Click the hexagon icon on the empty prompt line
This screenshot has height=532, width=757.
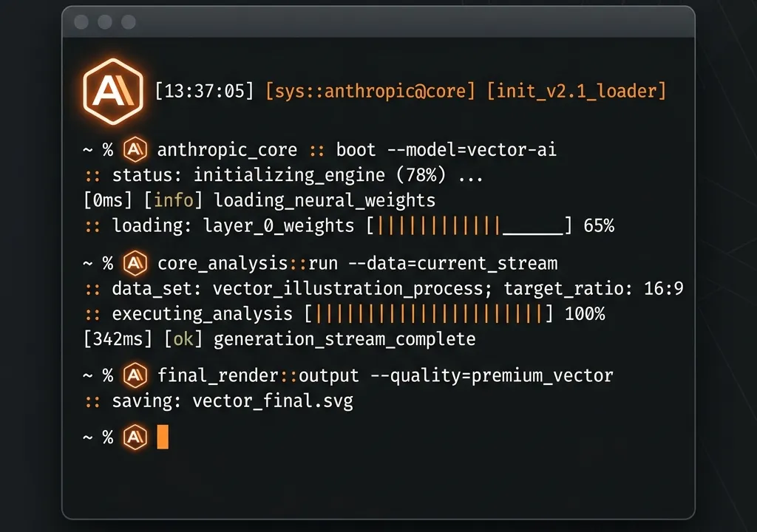pos(135,437)
